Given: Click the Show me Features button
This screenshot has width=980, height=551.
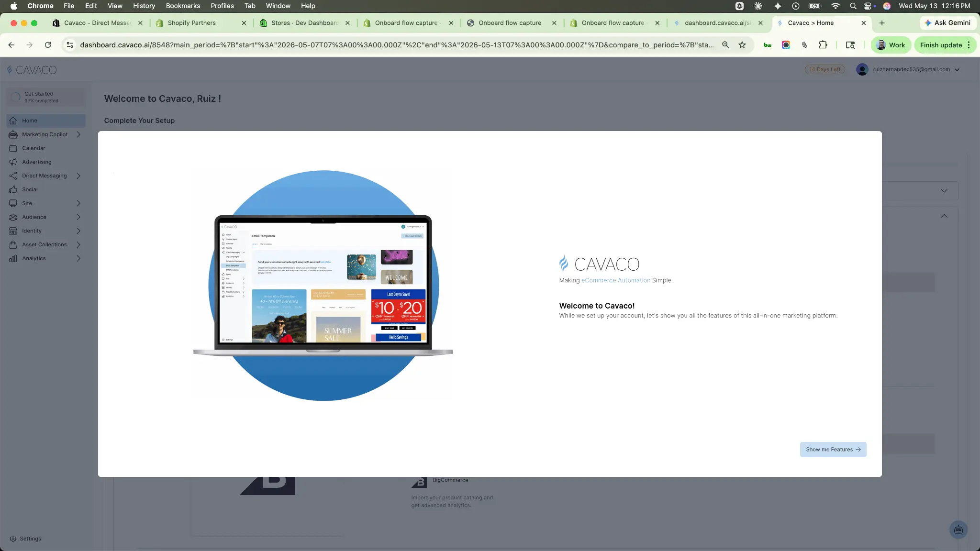Looking at the screenshot, I should 833,450.
